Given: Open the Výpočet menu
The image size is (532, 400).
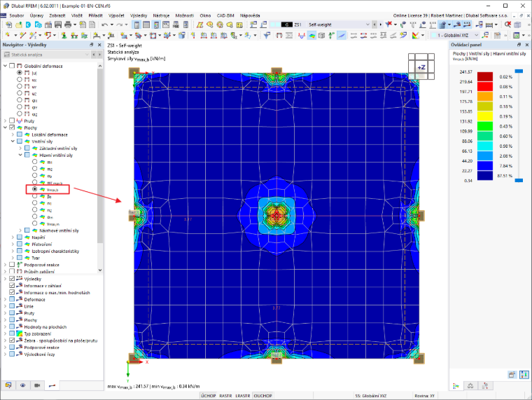Looking at the screenshot, I should tap(116, 15).
